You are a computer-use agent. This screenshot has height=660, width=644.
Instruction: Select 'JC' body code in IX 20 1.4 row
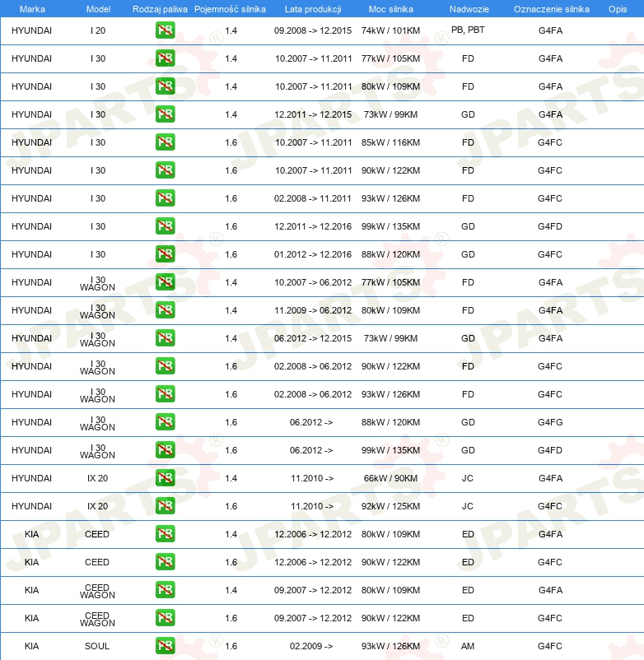[468, 478]
